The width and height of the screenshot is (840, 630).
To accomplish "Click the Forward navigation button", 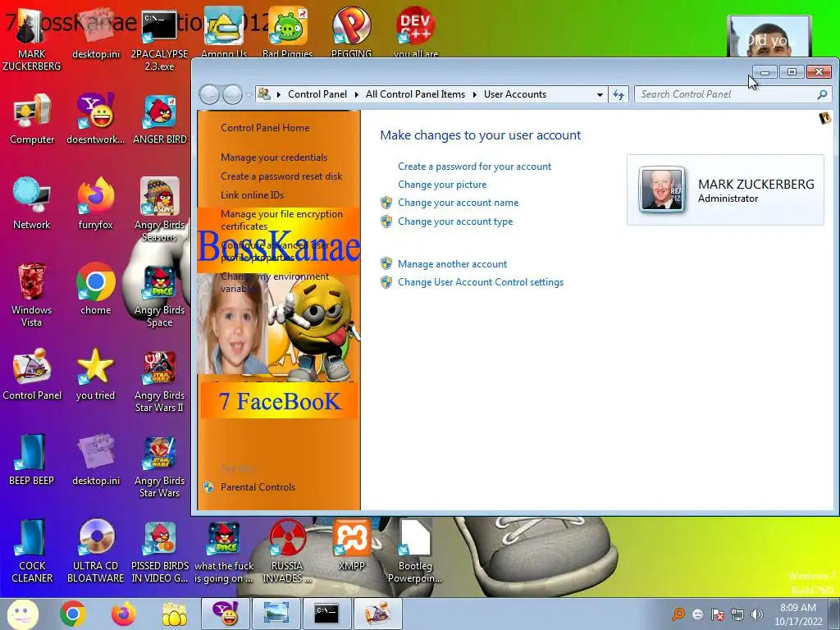I will click(x=232, y=95).
